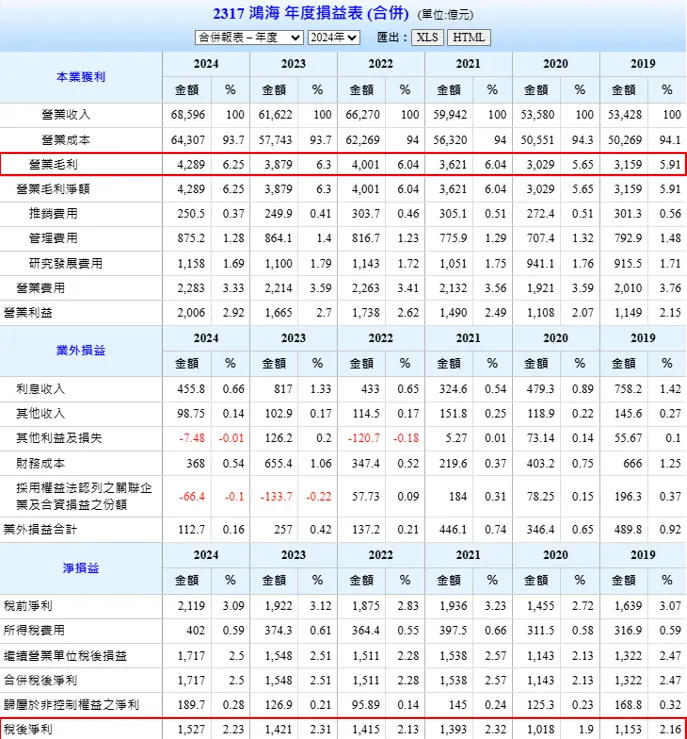Click the unit label (單位:億元)
Screen dimensions: 687x739
[445, 15]
